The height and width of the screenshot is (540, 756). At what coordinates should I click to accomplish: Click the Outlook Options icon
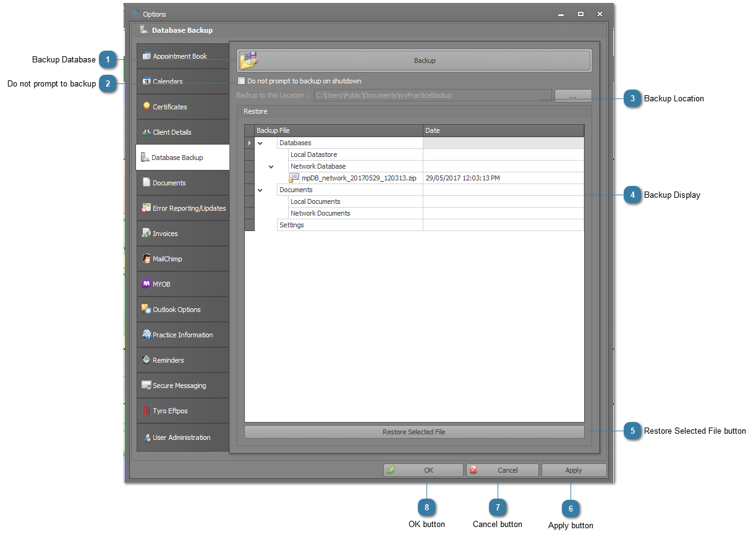147,310
